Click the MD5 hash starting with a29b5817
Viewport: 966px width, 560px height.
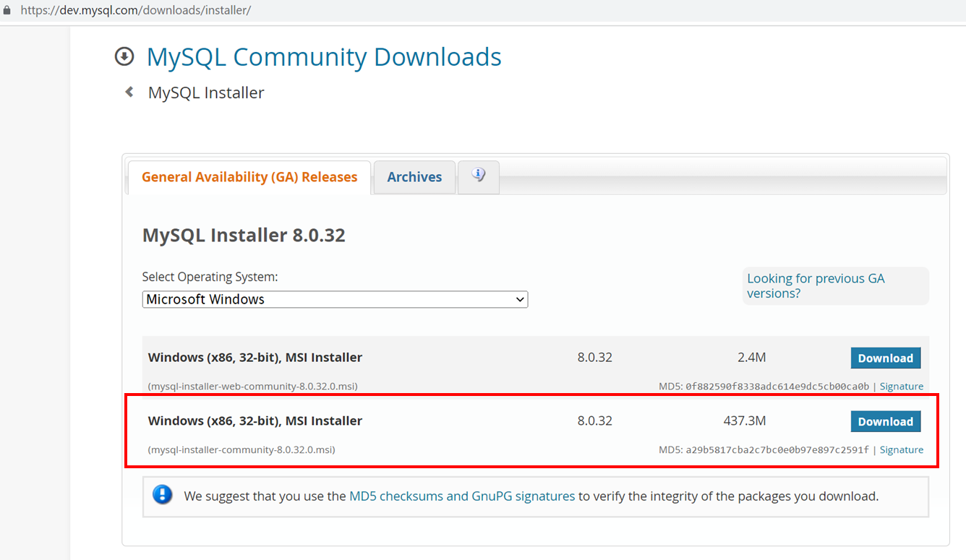pyautogui.click(x=777, y=449)
